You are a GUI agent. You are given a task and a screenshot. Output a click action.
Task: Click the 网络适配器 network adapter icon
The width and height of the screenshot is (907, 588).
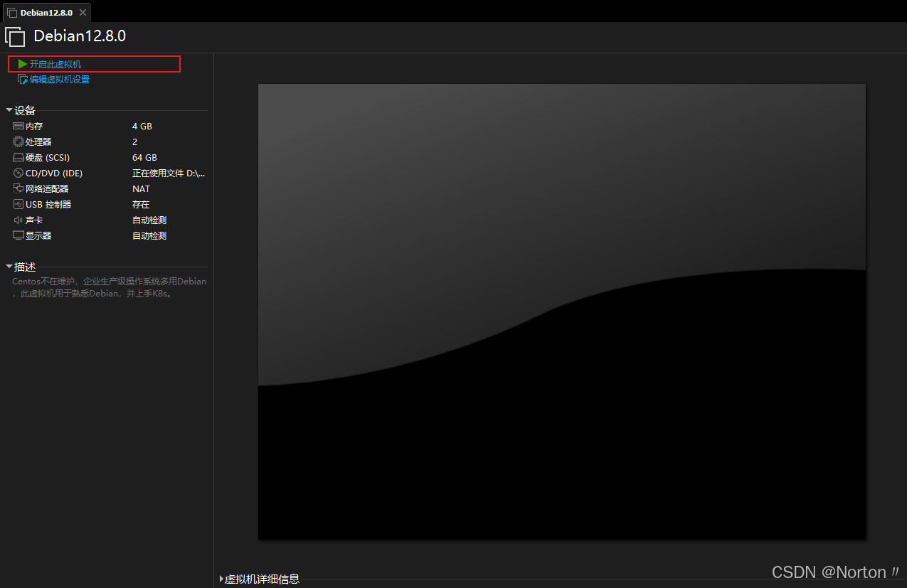18,188
